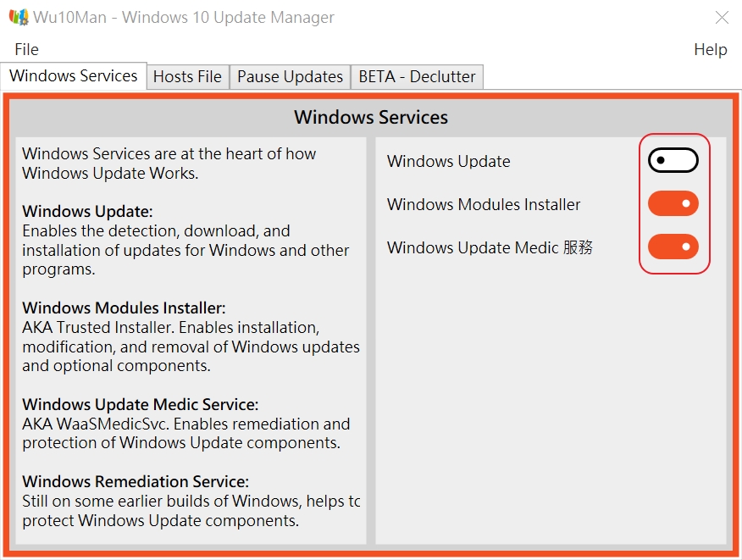
Task: Click the Windows Update service label
Action: [449, 162]
